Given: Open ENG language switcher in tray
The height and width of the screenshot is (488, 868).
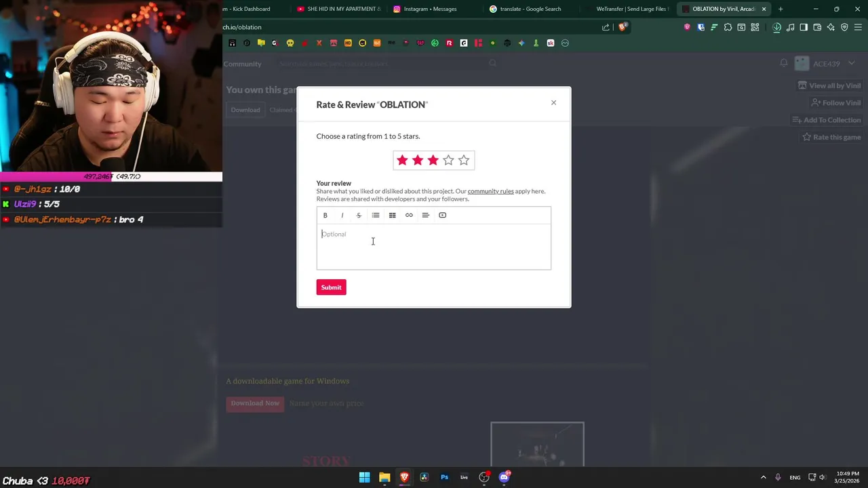Looking at the screenshot, I should 795,478.
